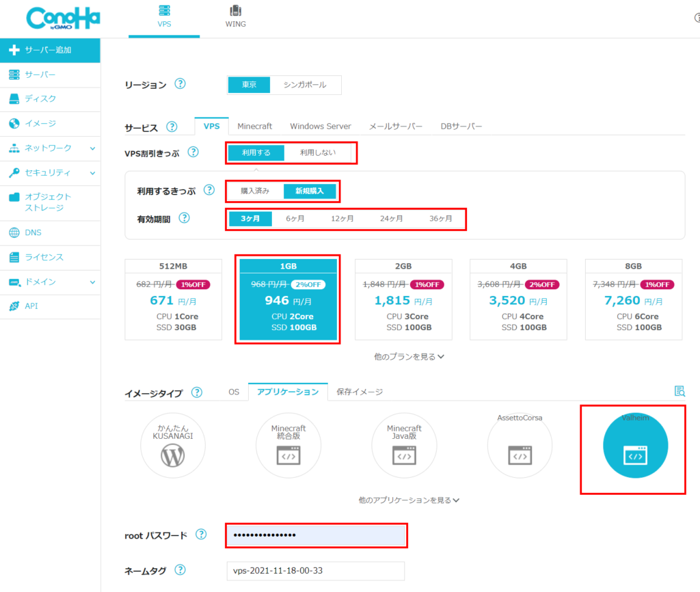Click the オブジェクトストレージ folder icon
Screen dimensions: 700x592
[x=14, y=197]
